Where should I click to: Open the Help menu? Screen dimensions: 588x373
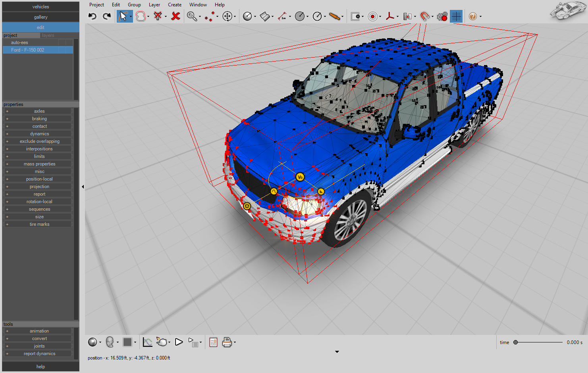220,5
